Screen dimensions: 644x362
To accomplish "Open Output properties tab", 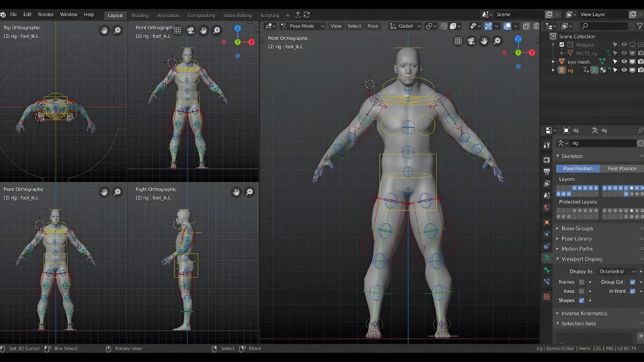I will click(x=546, y=172).
